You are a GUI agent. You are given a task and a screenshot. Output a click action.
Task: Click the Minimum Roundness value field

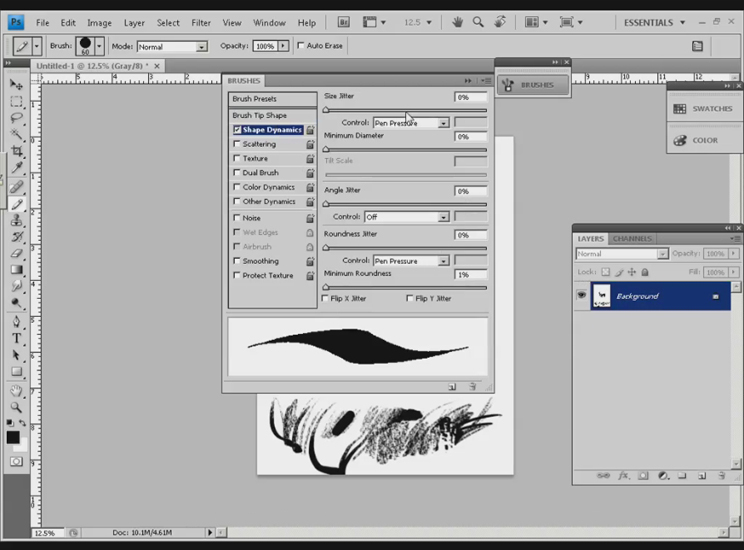tap(471, 275)
